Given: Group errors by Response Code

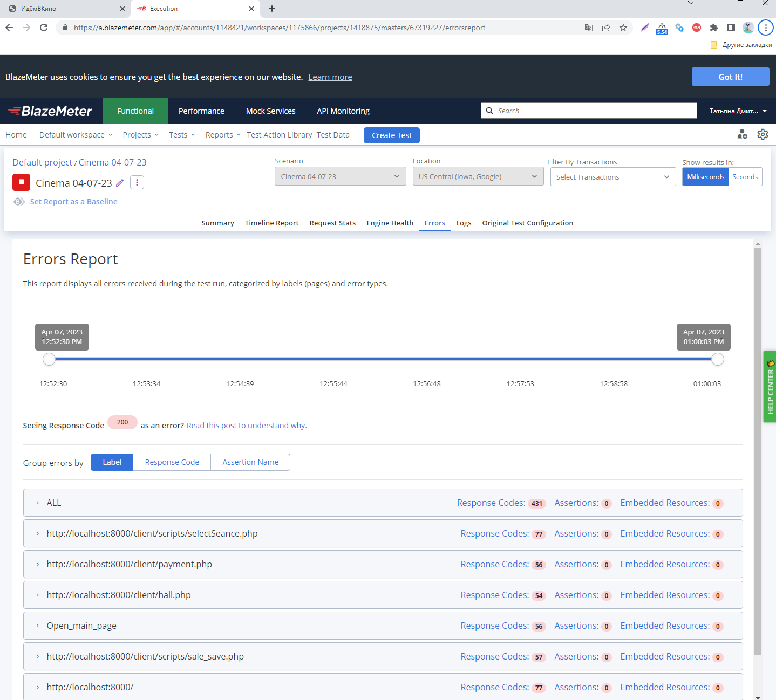Looking at the screenshot, I should (x=171, y=462).
